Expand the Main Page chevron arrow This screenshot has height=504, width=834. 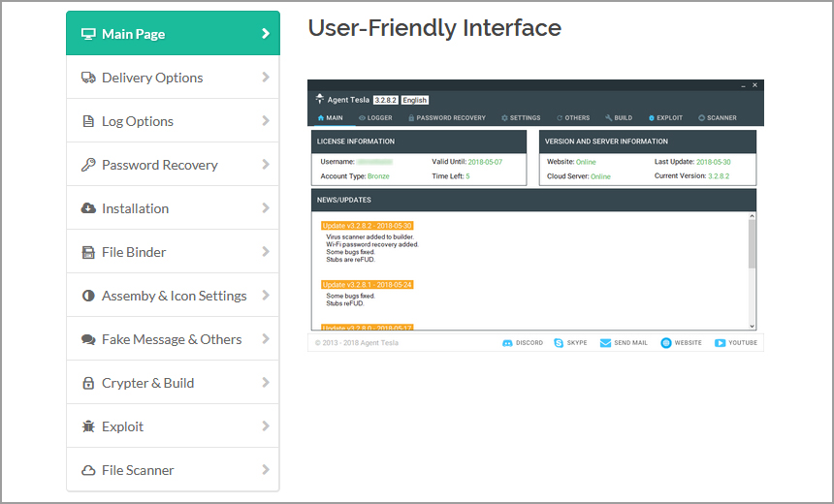click(266, 34)
